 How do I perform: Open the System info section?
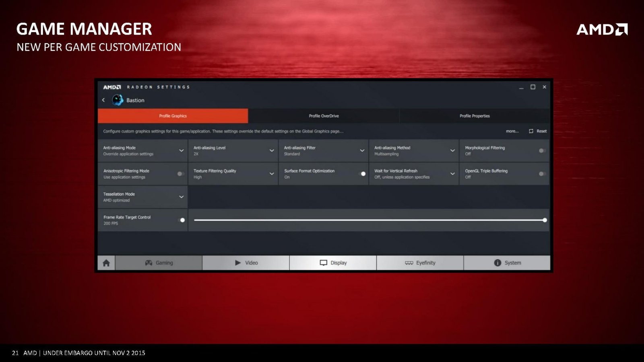click(507, 263)
